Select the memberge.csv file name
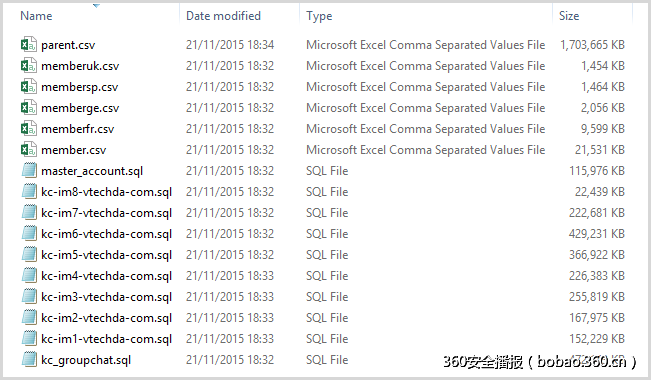The height and width of the screenshot is (380, 651). pos(80,108)
